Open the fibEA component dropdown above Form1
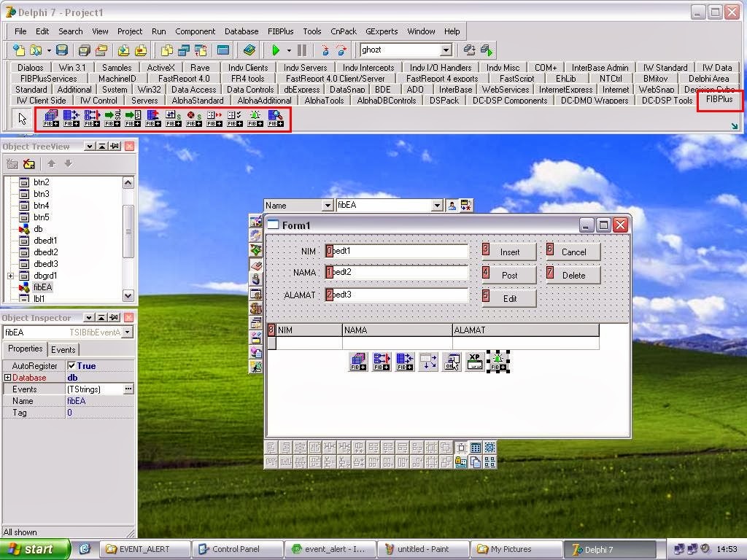Viewport: 747px width, 560px height. [437, 205]
